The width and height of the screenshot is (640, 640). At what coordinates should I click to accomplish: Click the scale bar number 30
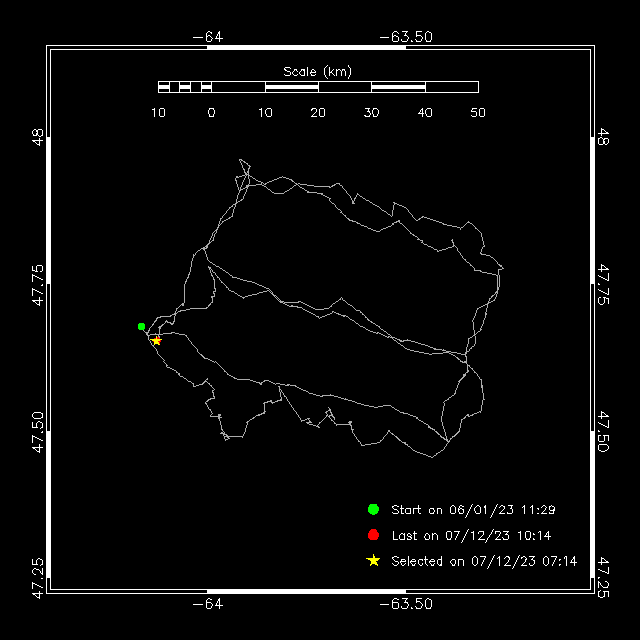371,113
